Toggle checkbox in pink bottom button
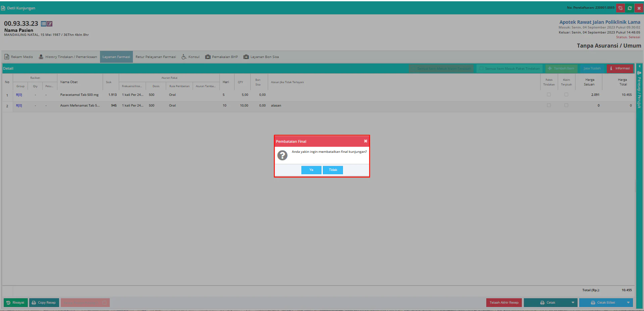 [x=104, y=303]
